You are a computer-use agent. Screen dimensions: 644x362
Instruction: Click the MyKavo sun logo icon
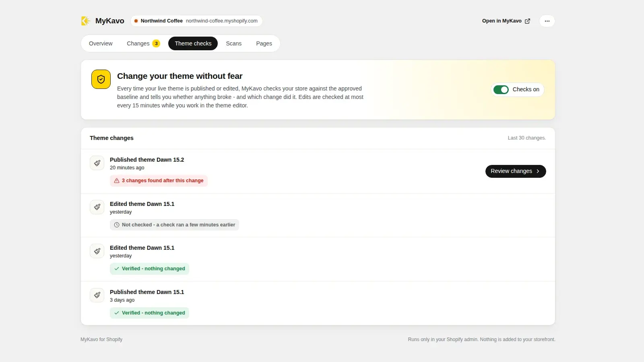(85, 21)
